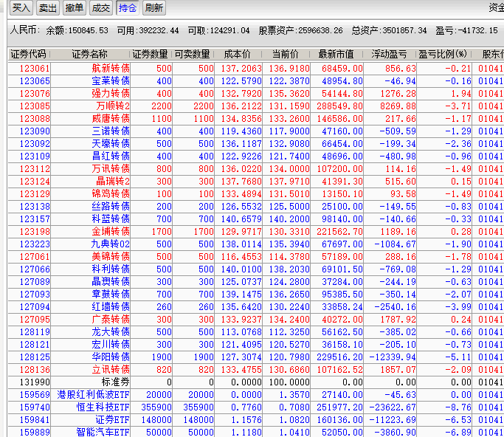Select the 恒生科技ETF holding

(103, 407)
